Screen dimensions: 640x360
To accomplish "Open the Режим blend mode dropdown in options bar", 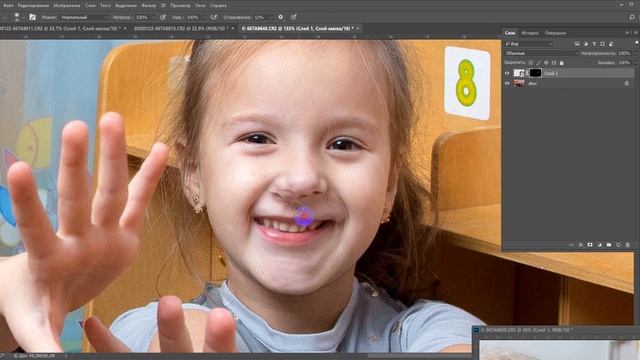I will pos(84,18).
